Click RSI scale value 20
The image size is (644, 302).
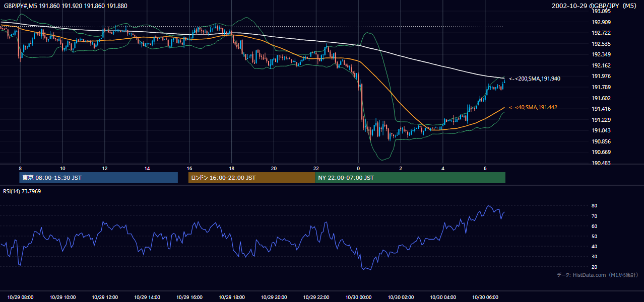coord(595,267)
